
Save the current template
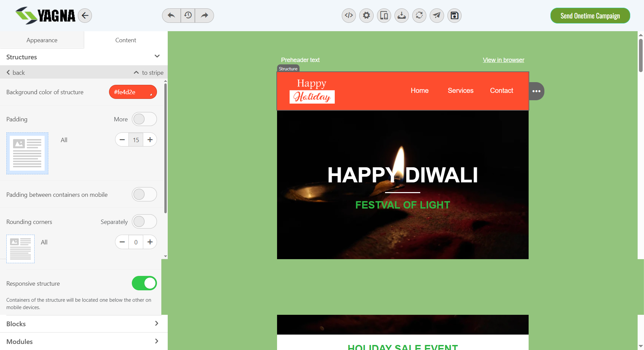pos(454,15)
